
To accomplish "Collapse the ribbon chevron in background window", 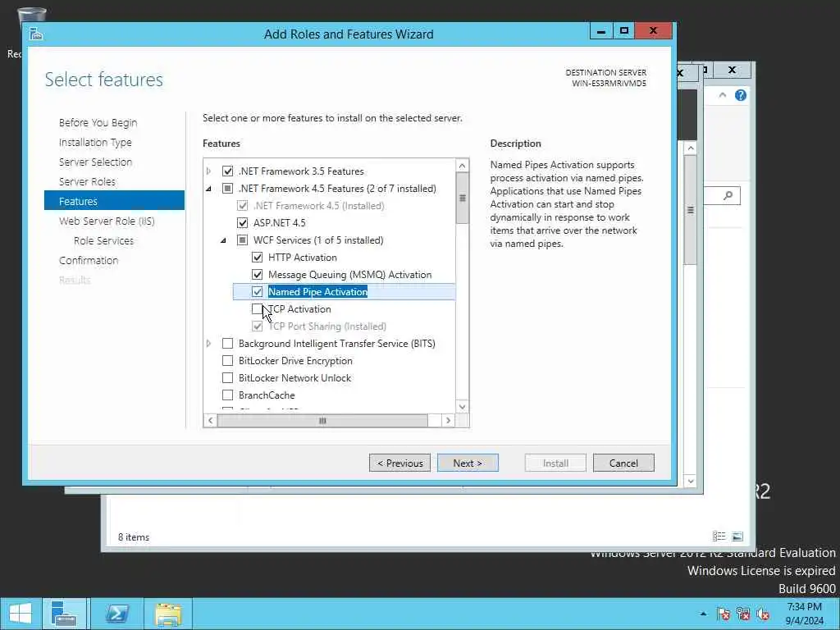I will click(x=722, y=95).
